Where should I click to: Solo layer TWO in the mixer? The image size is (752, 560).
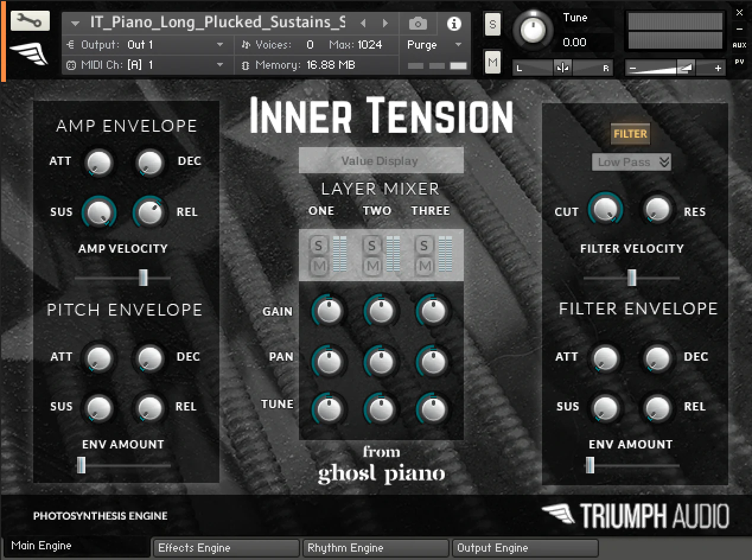372,245
